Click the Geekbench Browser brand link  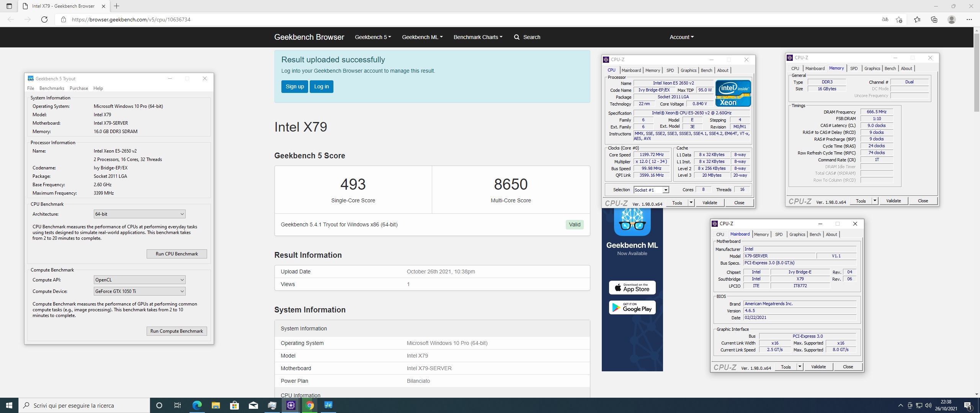[309, 37]
